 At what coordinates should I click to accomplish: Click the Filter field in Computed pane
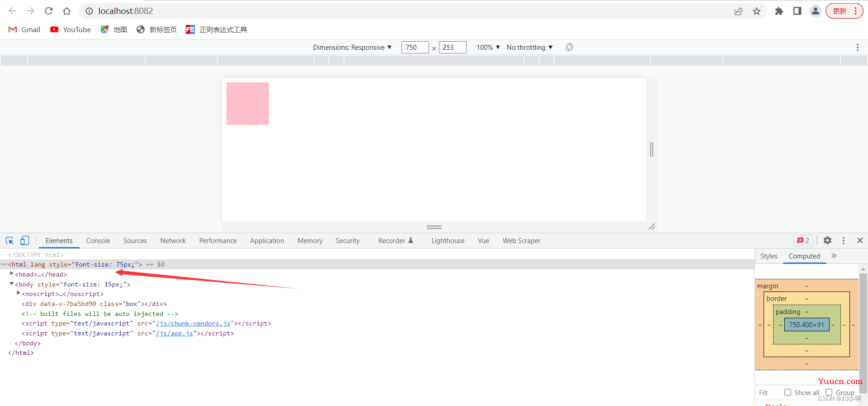click(x=769, y=392)
